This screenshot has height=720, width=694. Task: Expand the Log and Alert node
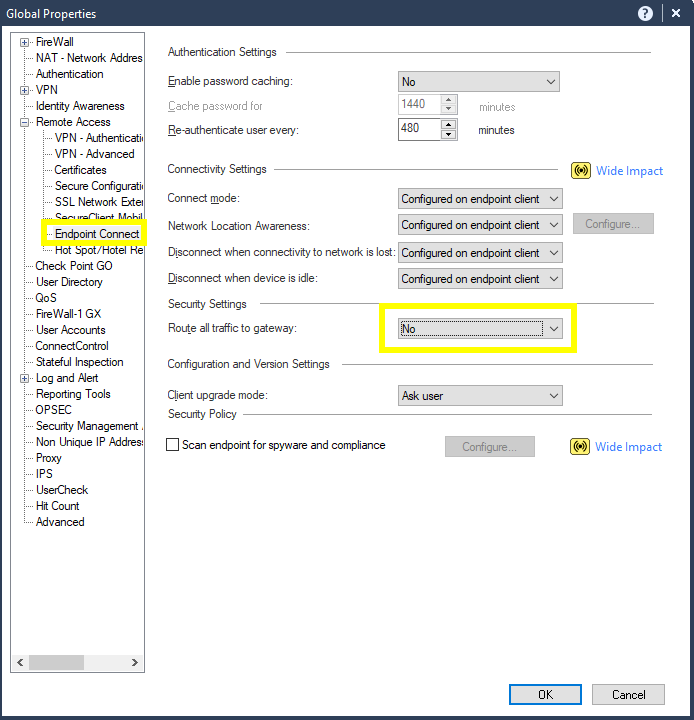[24, 379]
